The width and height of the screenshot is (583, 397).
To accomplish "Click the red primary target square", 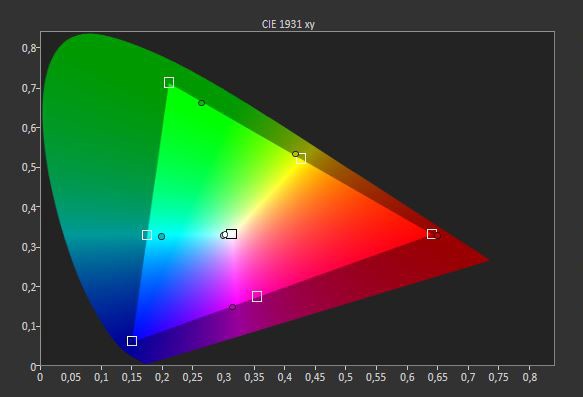I will pos(431,234).
